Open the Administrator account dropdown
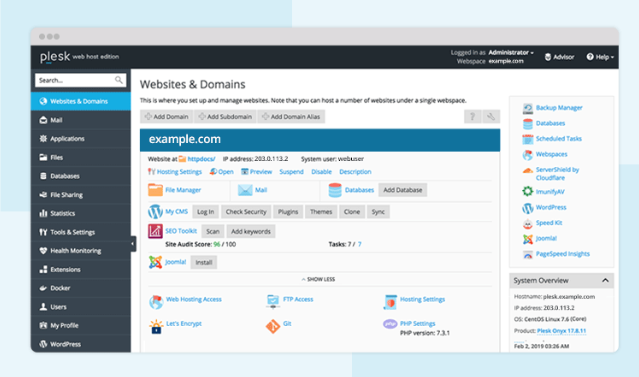Image resolution: width=639 pixels, height=377 pixels. point(511,53)
